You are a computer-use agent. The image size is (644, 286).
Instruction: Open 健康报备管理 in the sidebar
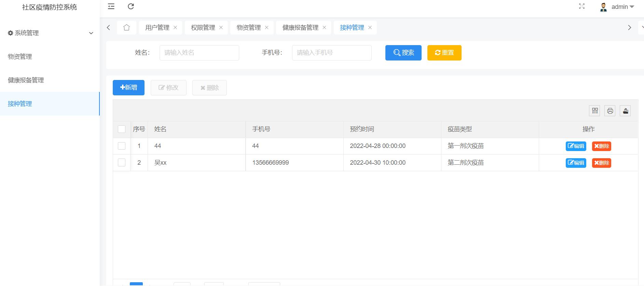click(50, 80)
